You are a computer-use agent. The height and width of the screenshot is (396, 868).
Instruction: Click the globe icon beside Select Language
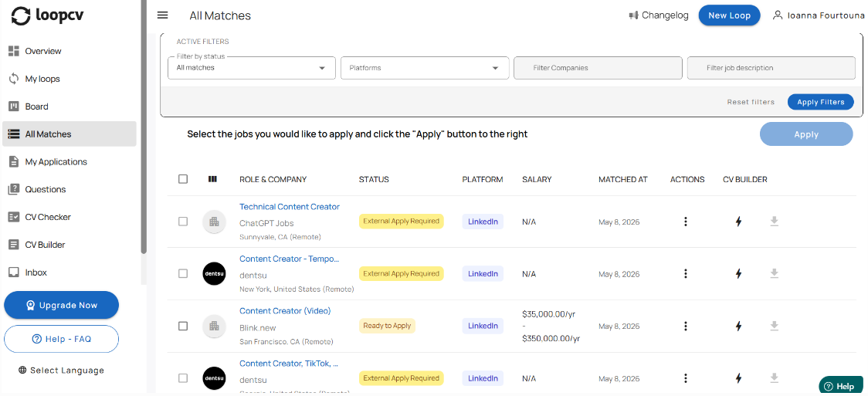(x=22, y=371)
